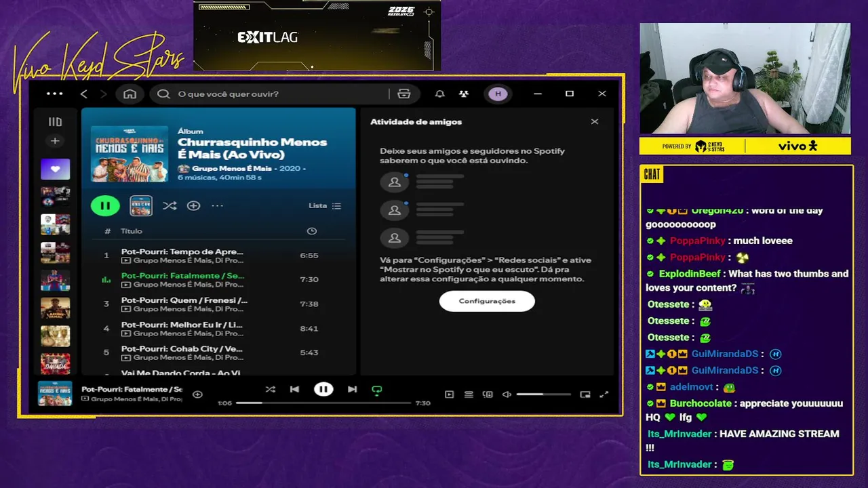Enter fullscreen with the expand arrows icon
This screenshot has height=488, width=868.
point(604,394)
